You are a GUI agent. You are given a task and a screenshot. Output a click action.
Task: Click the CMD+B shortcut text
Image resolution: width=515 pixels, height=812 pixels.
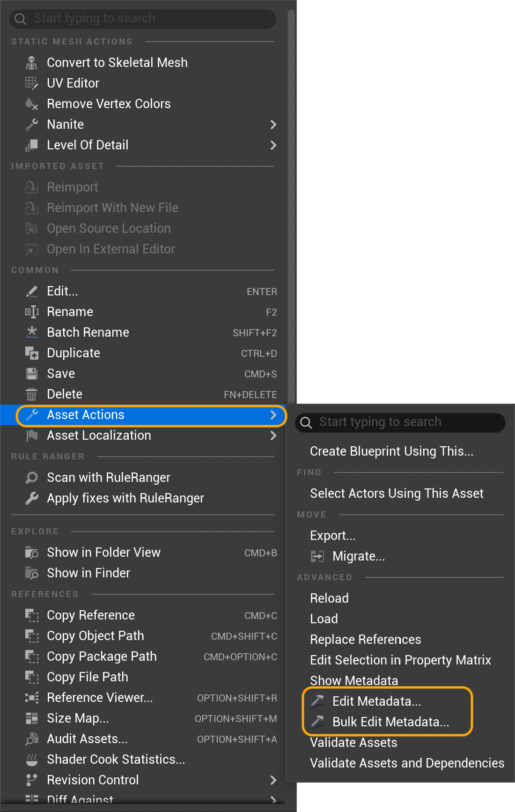point(261,553)
